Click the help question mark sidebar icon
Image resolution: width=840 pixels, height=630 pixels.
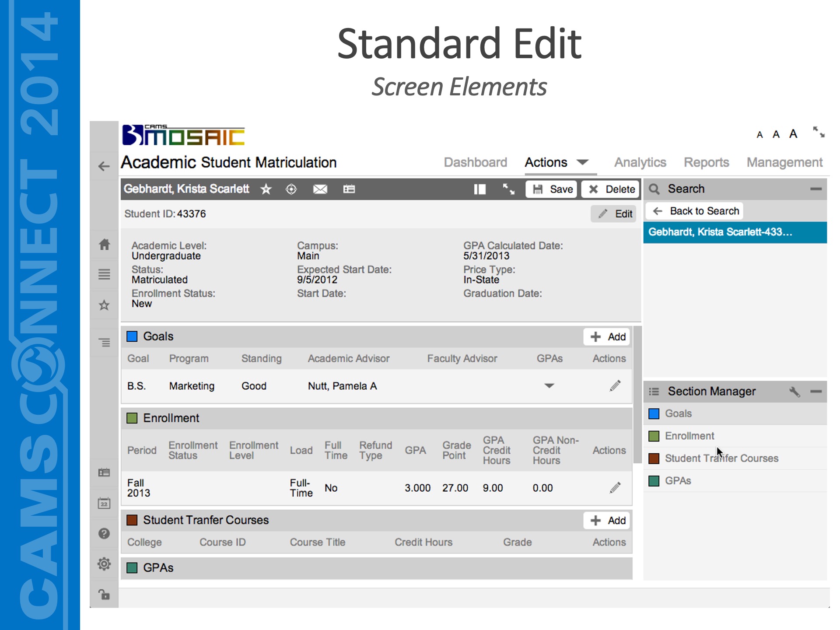(x=104, y=533)
